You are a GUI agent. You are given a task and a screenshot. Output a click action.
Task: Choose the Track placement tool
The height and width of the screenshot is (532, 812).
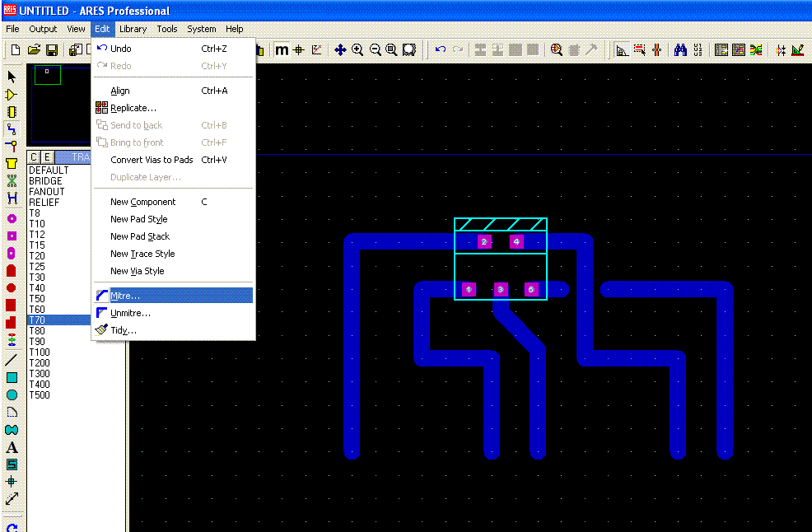(x=12, y=128)
